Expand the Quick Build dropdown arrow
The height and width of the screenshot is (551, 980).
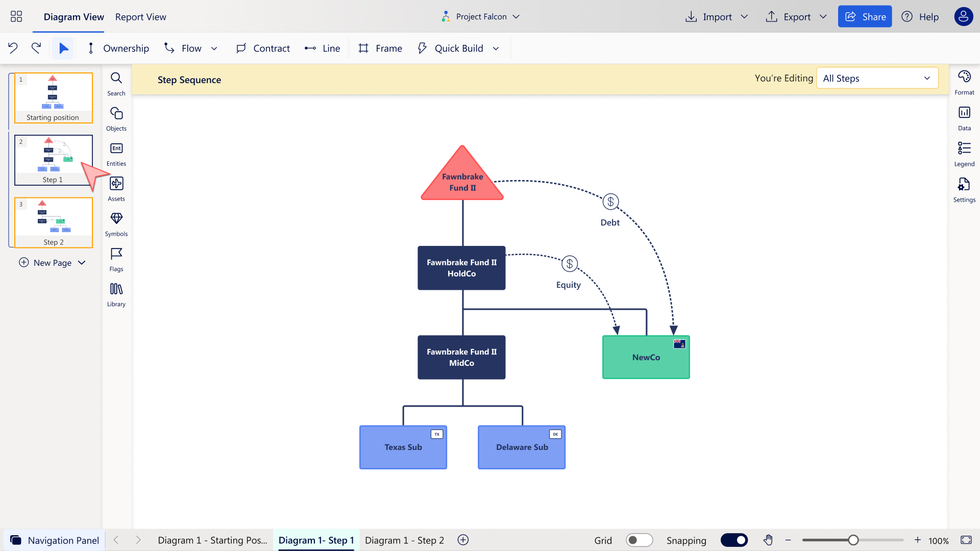pos(496,48)
